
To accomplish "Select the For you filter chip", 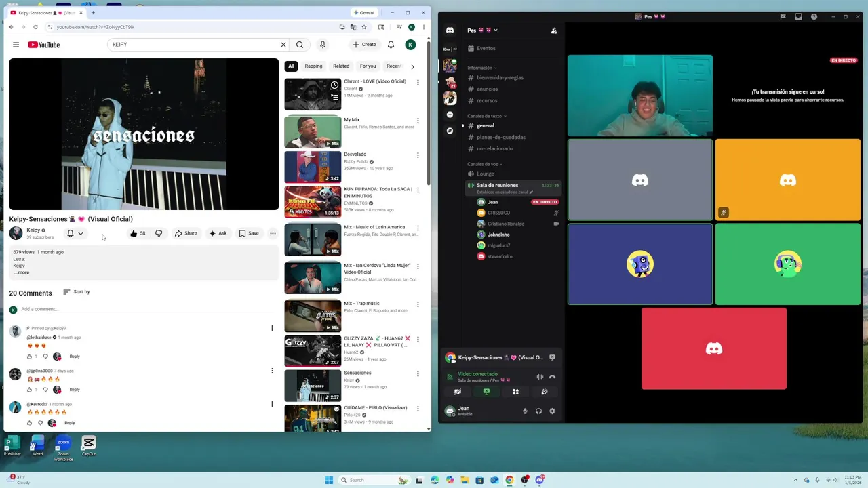I will click(x=368, y=66).
